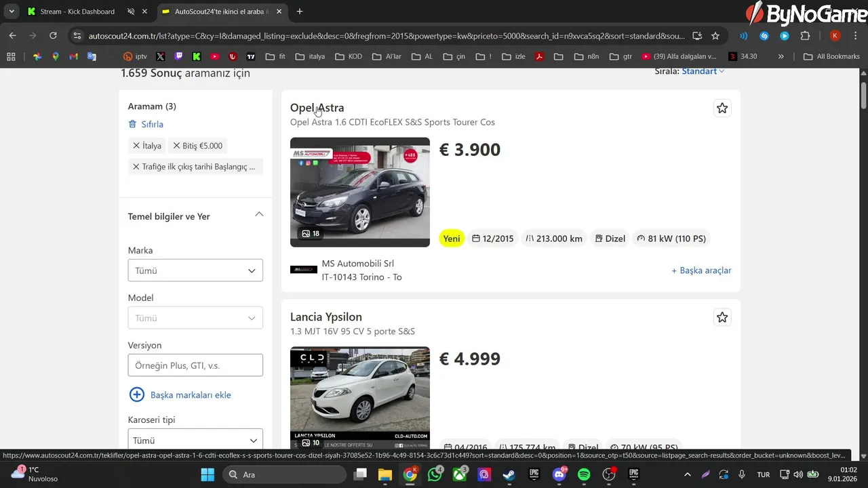Viewport: 868px width, 488px height.
Task: Open the Chrome extensions puzzle icon
Action: pos(805,36)
